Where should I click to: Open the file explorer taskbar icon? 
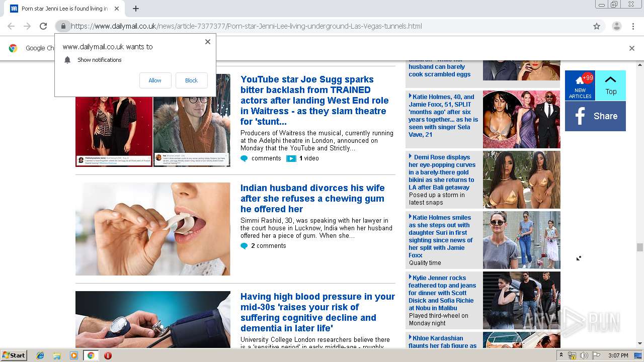pos(57,355)
